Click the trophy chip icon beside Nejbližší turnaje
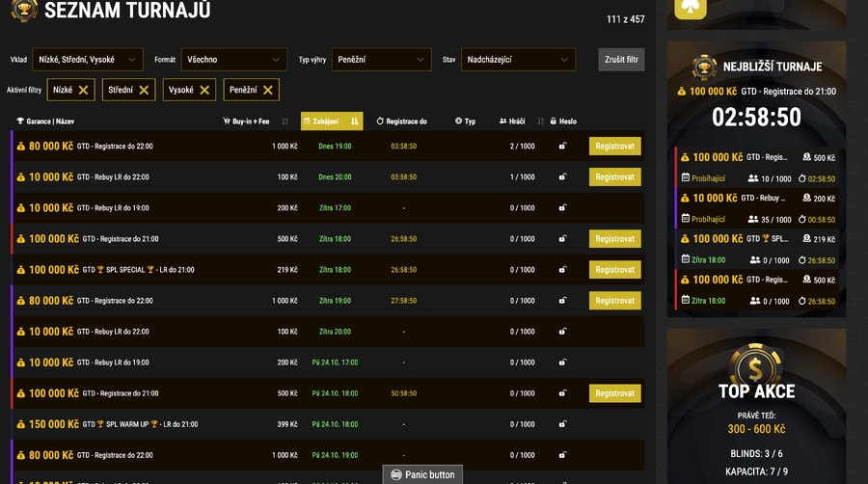This screenshot has height=484, width=868. pyautogui.click(x=705, y=67)
